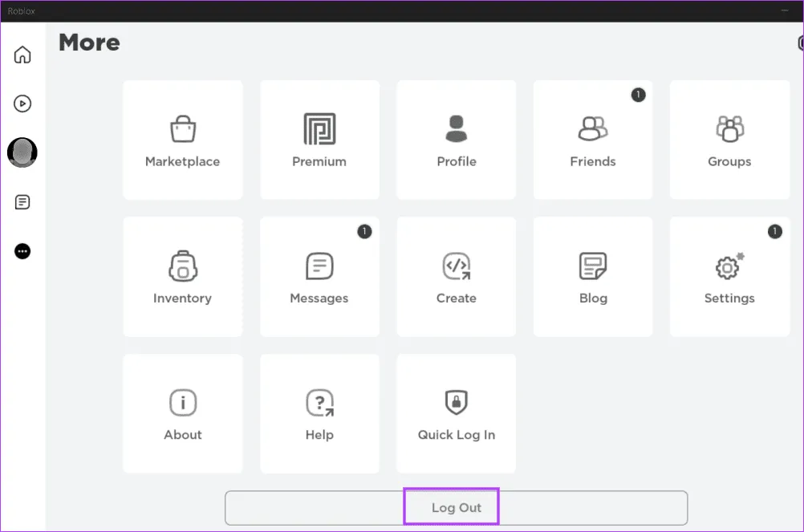Open the Friends tile

[x=592, y=140]
